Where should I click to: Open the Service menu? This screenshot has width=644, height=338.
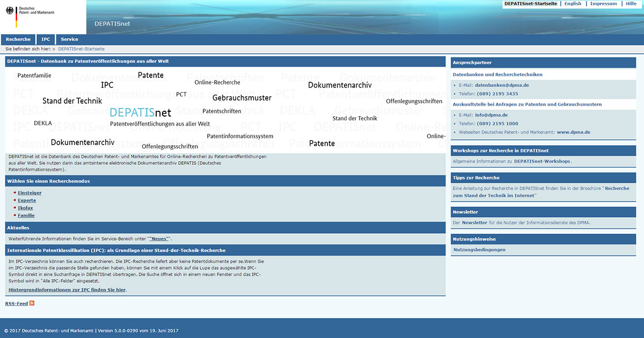pos(69,39)
